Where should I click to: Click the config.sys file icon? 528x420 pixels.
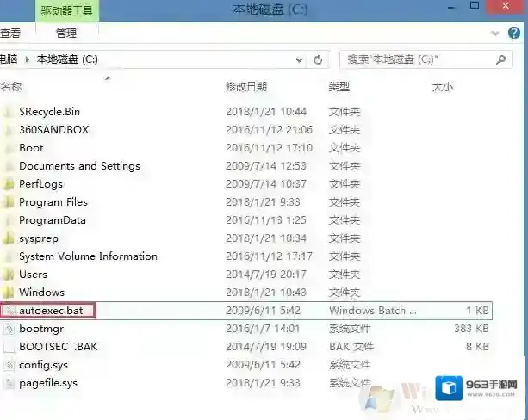(8, 365)
